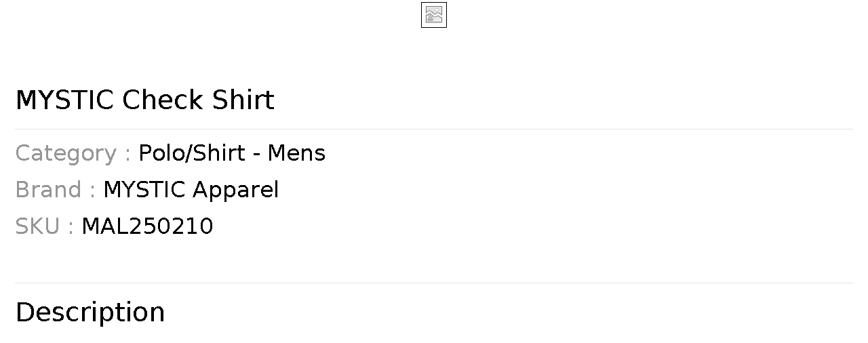Click the divider line above Description
The width and height of the screenshot is (868, 343).
[x=434, y=283]
